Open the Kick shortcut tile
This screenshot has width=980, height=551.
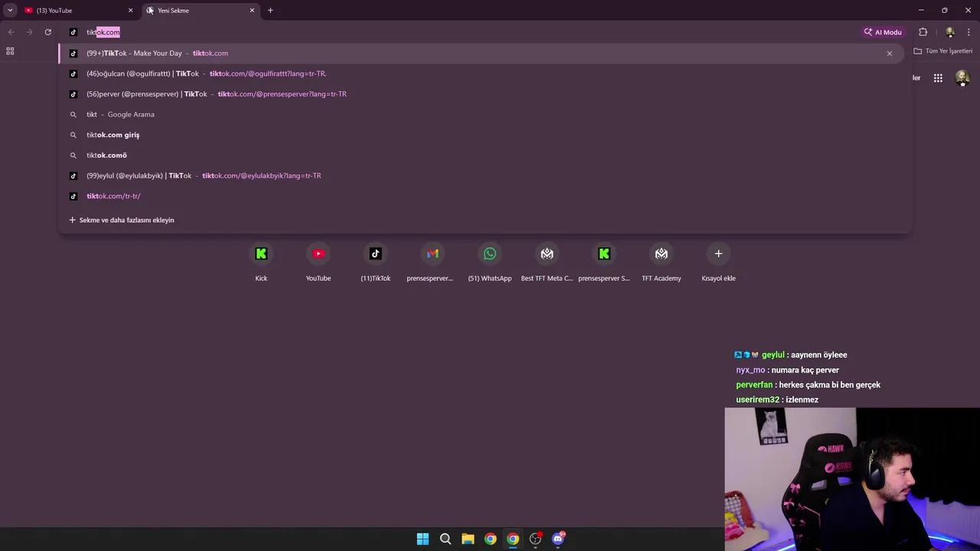(261, 262)
